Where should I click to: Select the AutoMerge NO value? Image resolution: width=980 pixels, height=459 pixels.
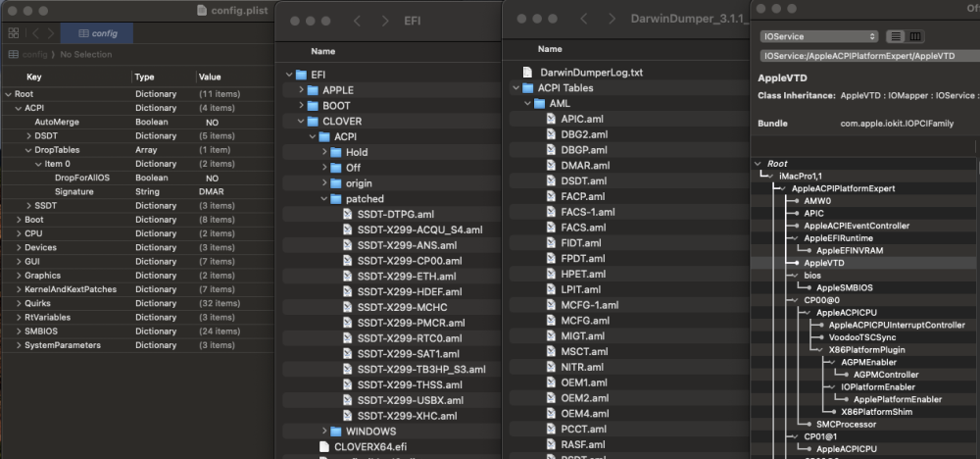pyautogui.click(x=212, y=122)
